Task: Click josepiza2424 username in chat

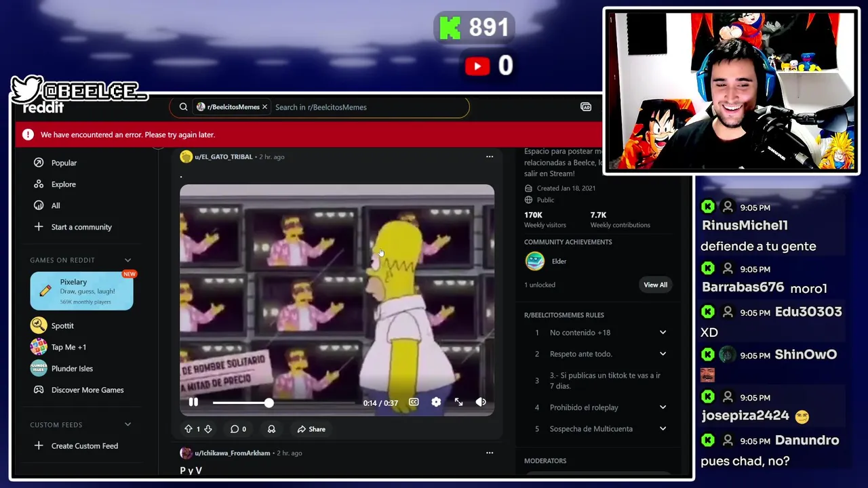Action: click(745, 415)
